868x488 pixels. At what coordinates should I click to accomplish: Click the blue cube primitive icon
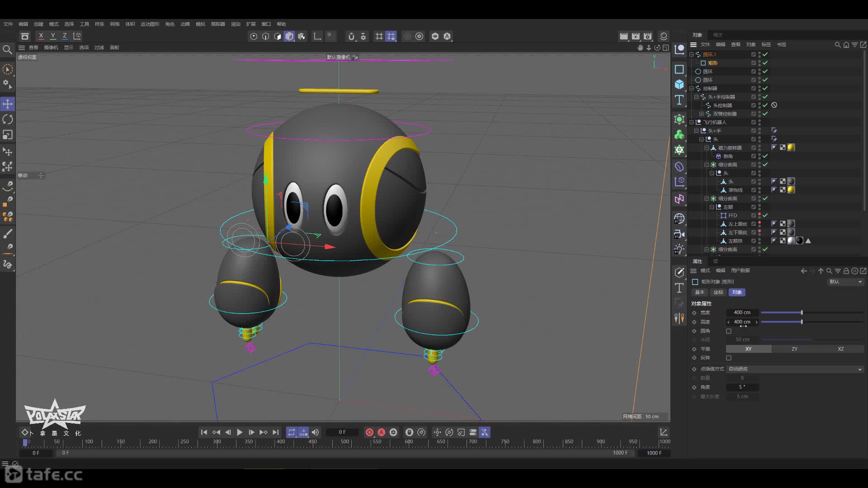coord(679,84)
